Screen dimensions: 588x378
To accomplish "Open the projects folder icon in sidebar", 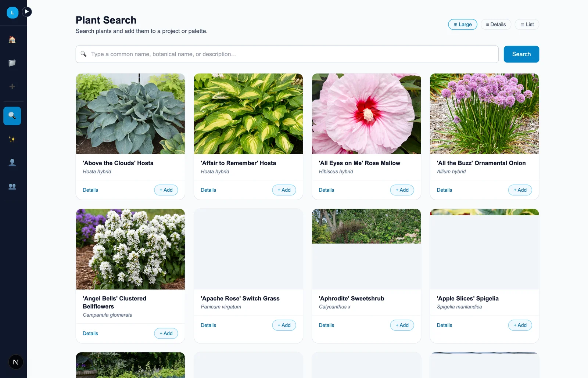I will tap(12, 63).
